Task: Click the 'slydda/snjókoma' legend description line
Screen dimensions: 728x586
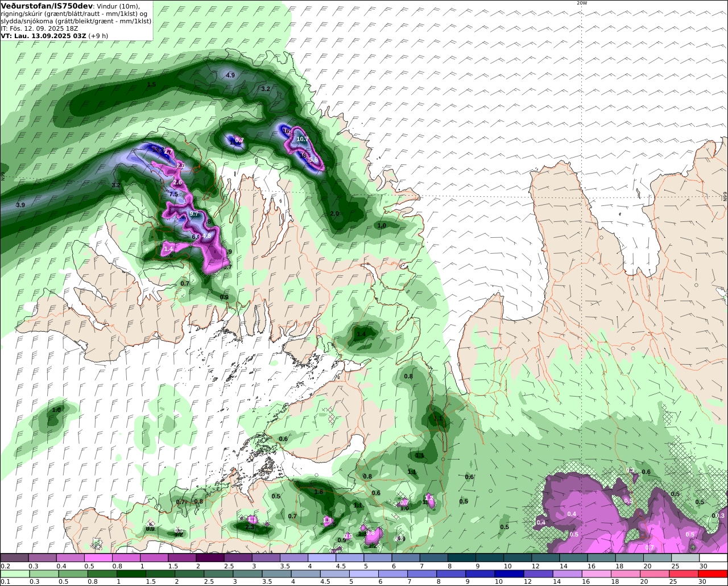Action: pos(76,20)
